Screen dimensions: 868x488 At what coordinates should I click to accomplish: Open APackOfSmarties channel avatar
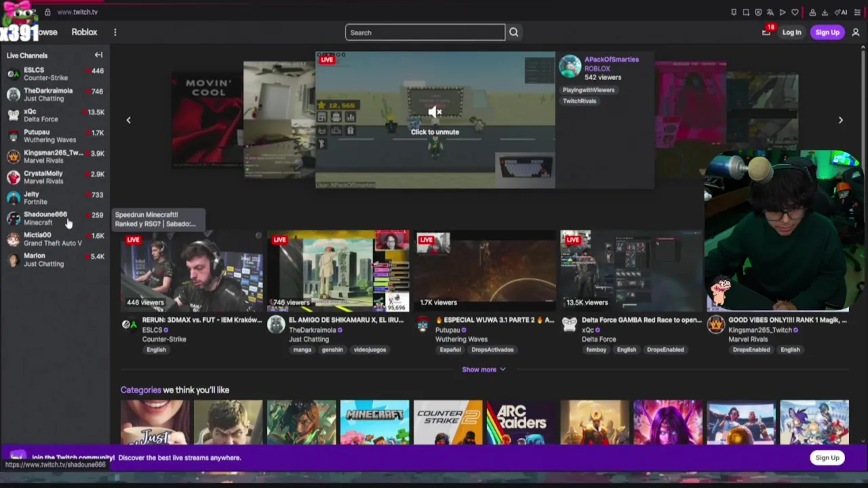[x=570, y=66]
